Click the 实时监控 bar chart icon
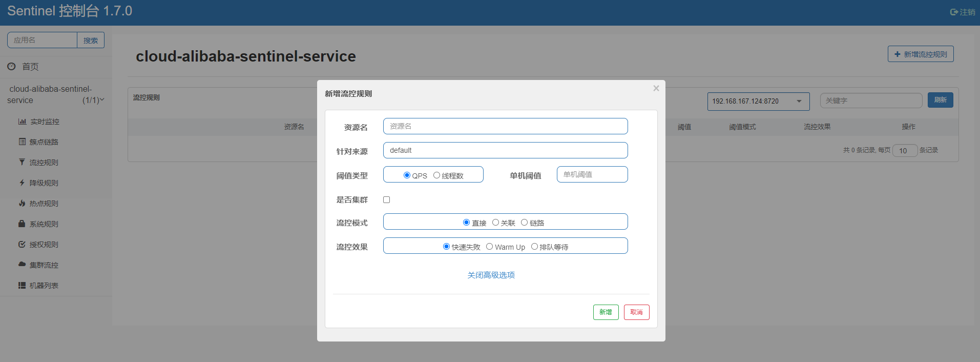 22,122
